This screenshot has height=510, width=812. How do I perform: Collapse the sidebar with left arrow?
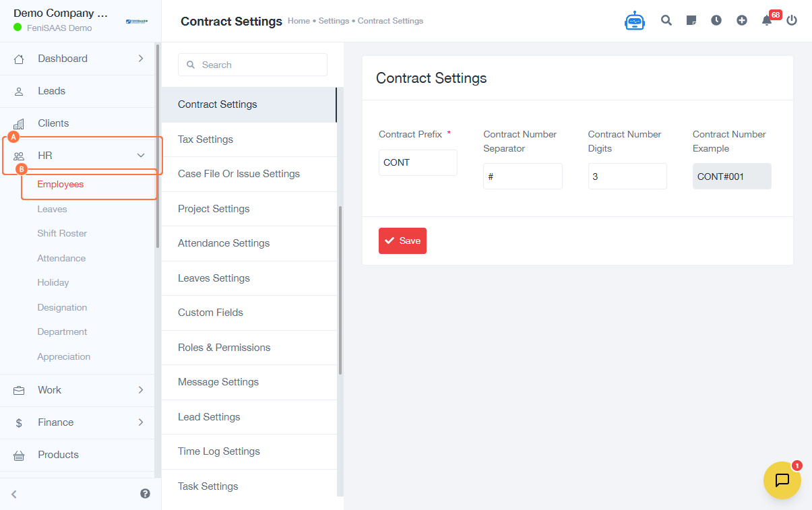click(14, 494)
